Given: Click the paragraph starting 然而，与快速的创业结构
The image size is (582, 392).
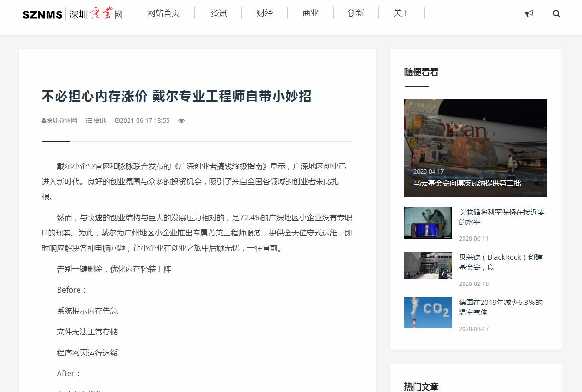Looking at the screenshot, I should (197, 233).
